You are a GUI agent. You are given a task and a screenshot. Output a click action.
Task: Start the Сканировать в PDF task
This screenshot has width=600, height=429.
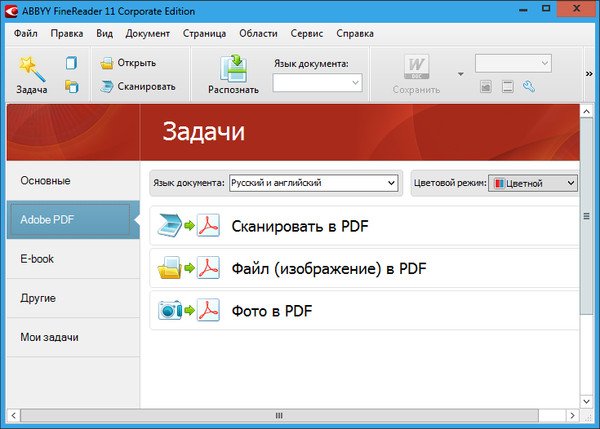click(365, 226)
